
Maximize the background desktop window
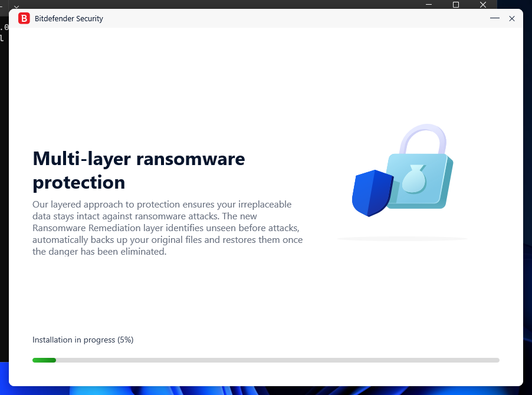[455, 5]
